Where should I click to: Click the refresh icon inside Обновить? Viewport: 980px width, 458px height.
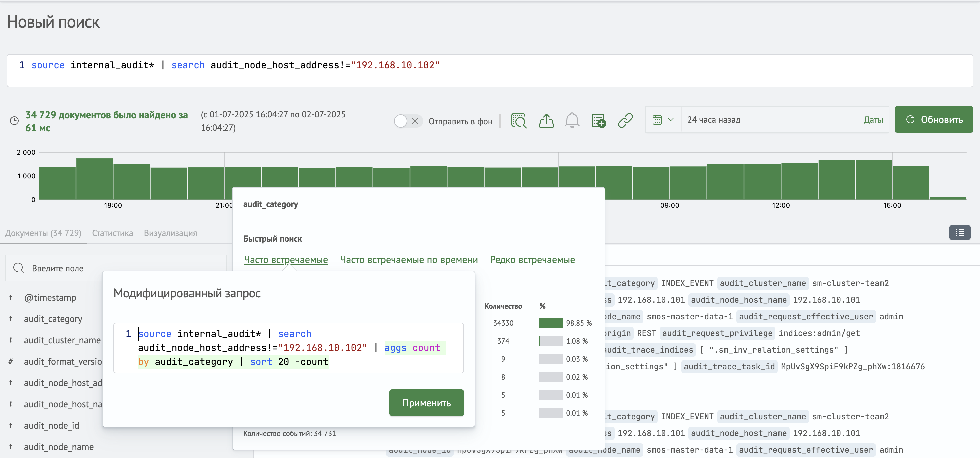[910, 119]
